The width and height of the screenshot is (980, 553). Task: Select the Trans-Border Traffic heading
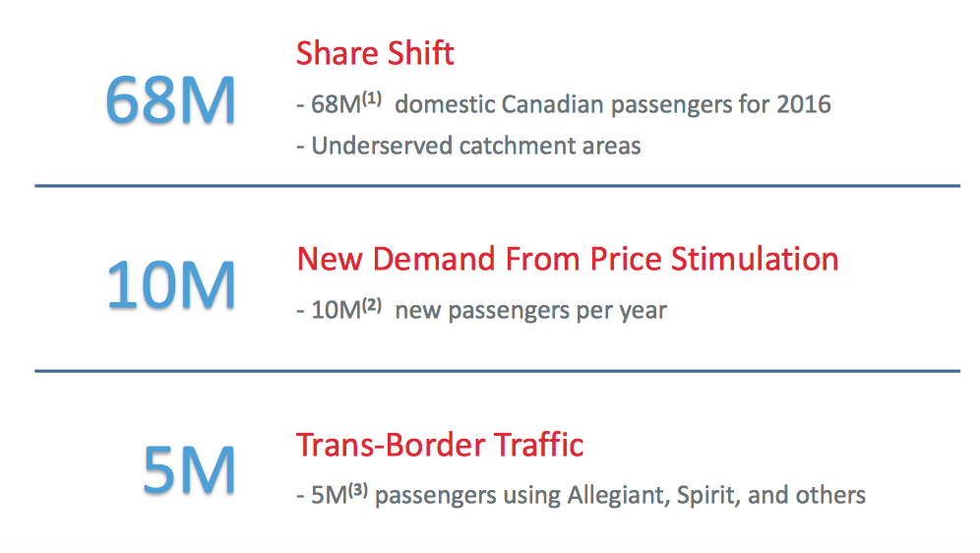(440, 445)
